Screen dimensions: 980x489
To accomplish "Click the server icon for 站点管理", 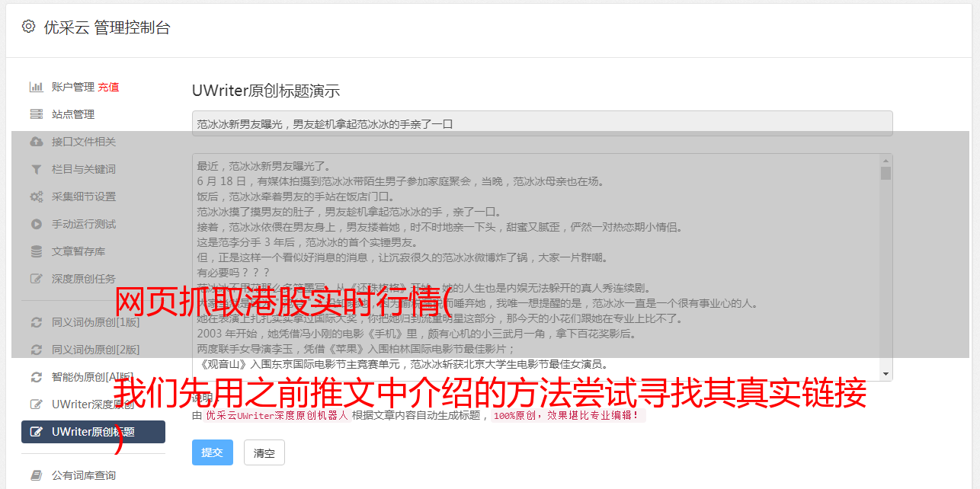I will [x=36, y=114].
